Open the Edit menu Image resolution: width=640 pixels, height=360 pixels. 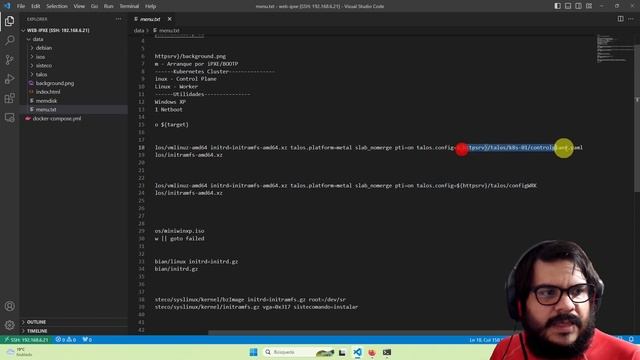tap(36, 6)
